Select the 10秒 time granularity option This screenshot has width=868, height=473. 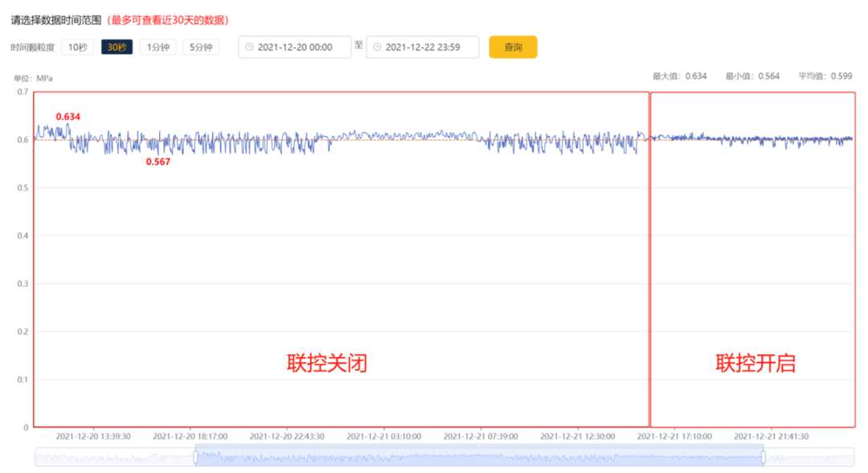77,47
